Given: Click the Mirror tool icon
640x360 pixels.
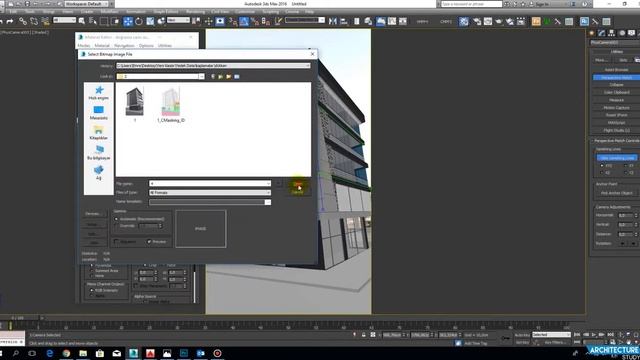Looking at the screenshot, I should [x=333, y=21].
